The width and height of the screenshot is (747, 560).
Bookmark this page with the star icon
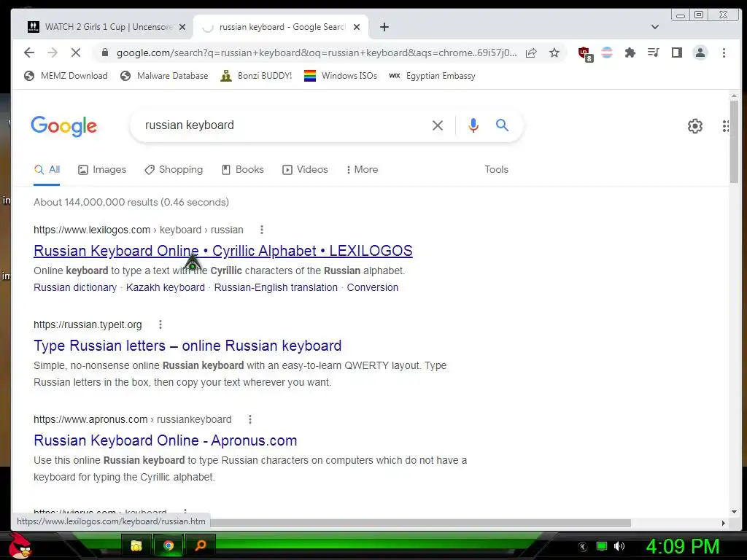554,52
